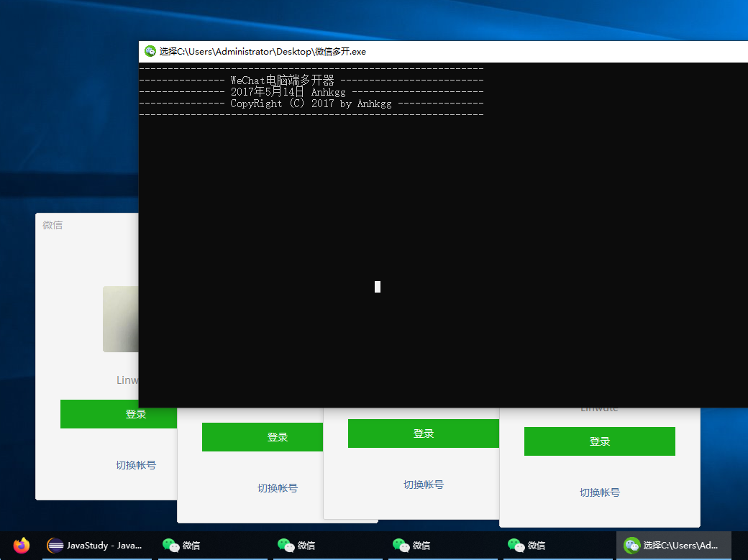The height and width of the screenshot is (560, 748).
Task: Activate the third 微信 taskbar button
Action: click(443, 545)
